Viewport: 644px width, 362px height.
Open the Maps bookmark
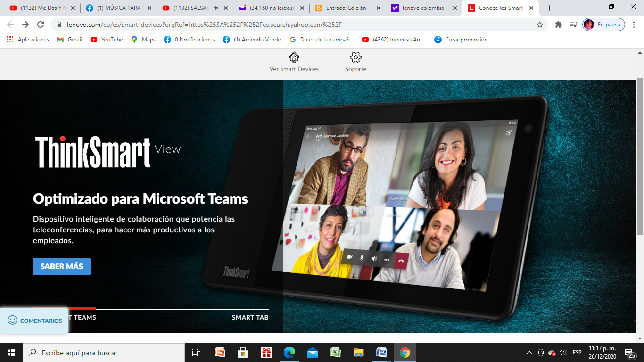click(x=144, y=40)
